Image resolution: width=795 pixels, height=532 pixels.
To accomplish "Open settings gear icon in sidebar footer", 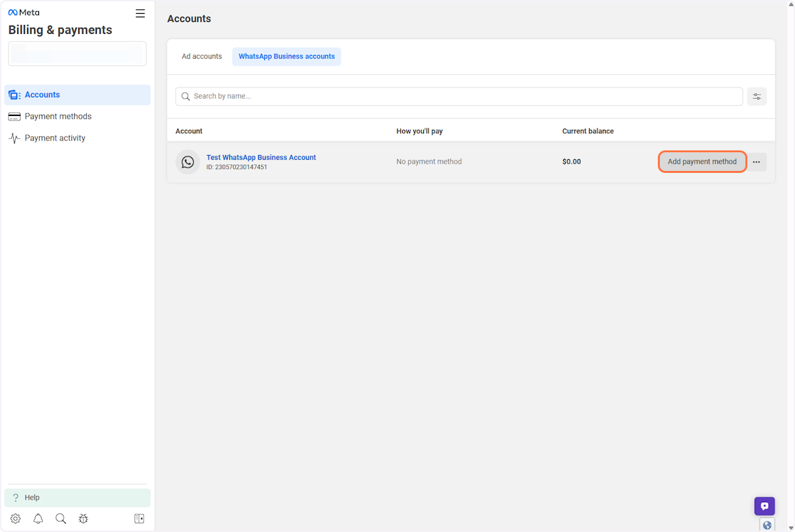I will point(16,519).
